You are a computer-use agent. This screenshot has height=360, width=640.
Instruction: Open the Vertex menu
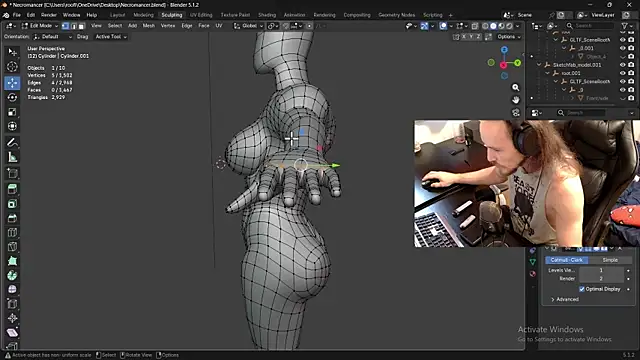point(168,26)
